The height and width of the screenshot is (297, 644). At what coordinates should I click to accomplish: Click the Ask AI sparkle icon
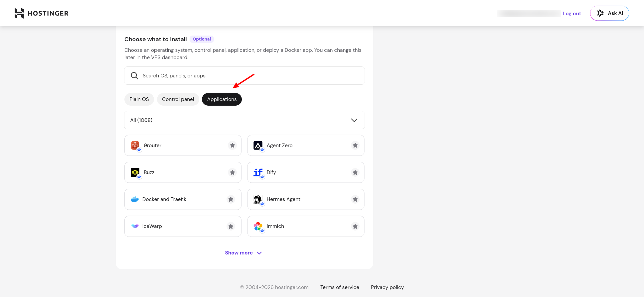[600, 13]
